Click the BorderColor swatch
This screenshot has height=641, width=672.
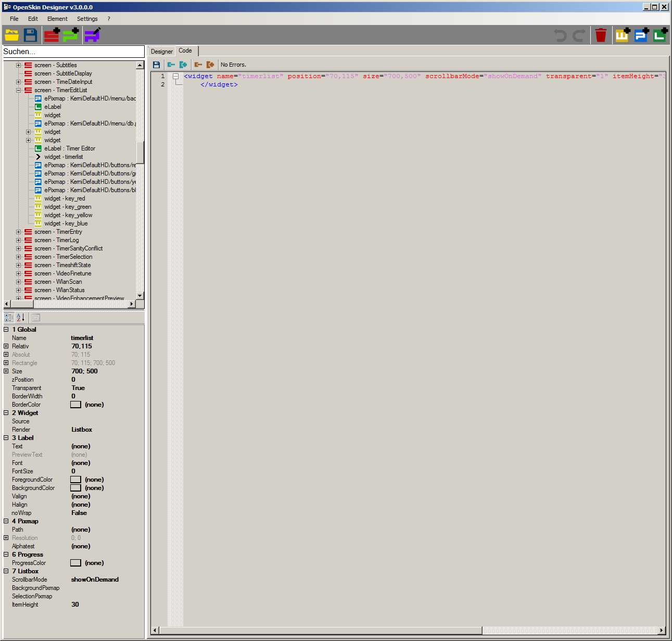tap(75, 405)
